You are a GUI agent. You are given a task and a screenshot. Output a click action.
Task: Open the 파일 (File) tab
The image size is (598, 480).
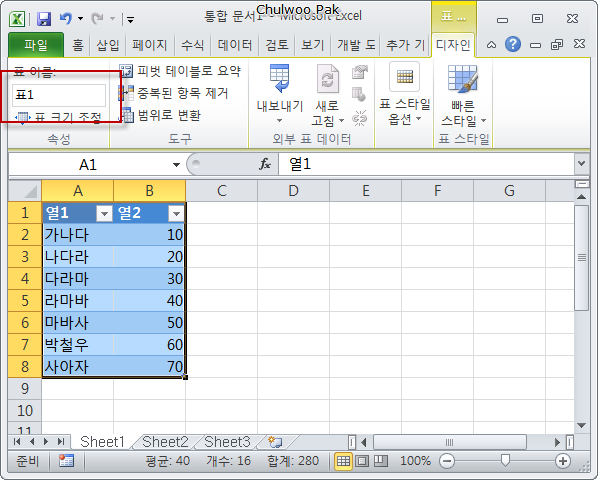[x=36, y=45]
